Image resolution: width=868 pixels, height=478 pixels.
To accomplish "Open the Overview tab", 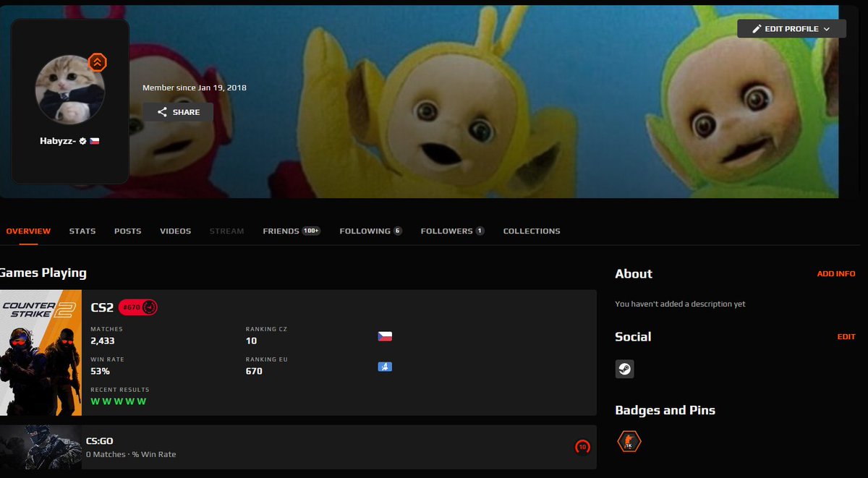I will [28, 231].
